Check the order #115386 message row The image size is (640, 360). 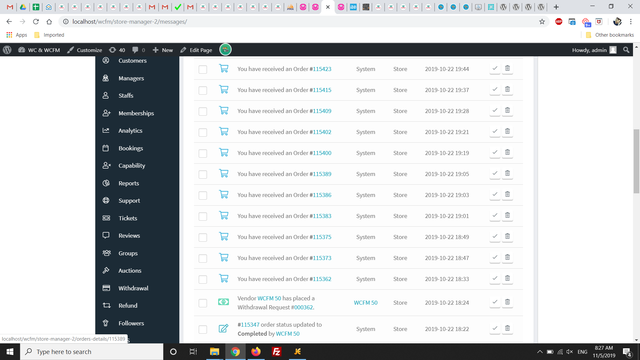pyautogui.click(x=203, y=196)
